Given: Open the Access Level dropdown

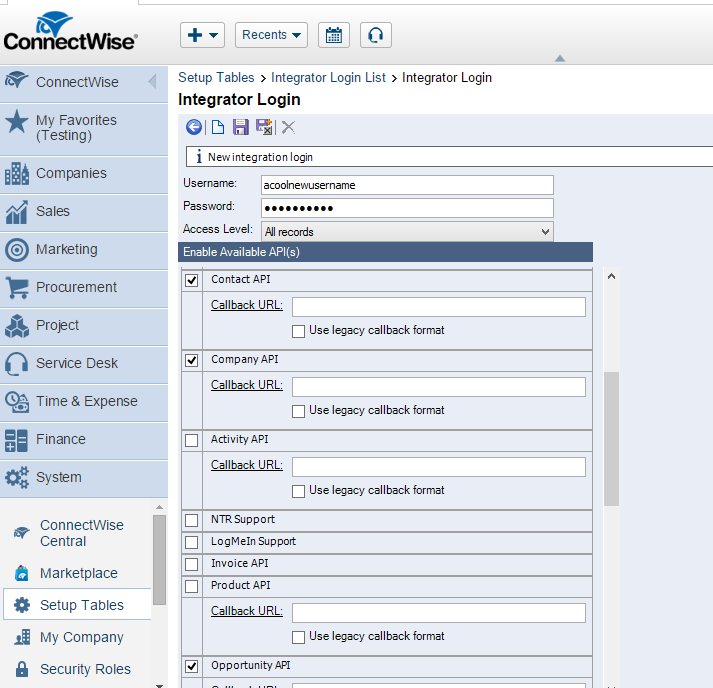Looking at the screenshot, I should (x=407, y=232).
